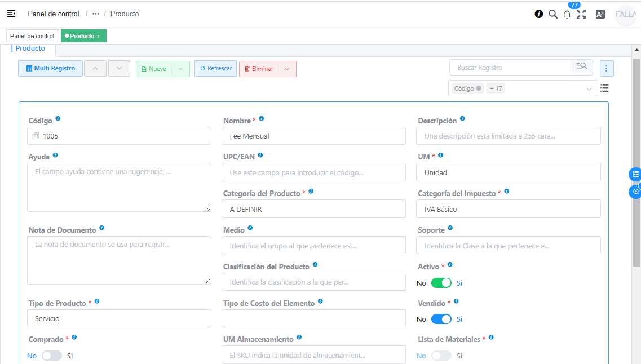Show info for Clasificación del Producto
Image resolution: width=641 pixels, height=364 pixels.
pyautogui.click(x=315, y=264)
